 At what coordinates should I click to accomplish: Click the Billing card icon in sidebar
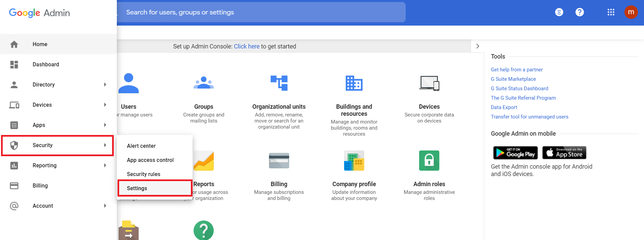point(14,185)
